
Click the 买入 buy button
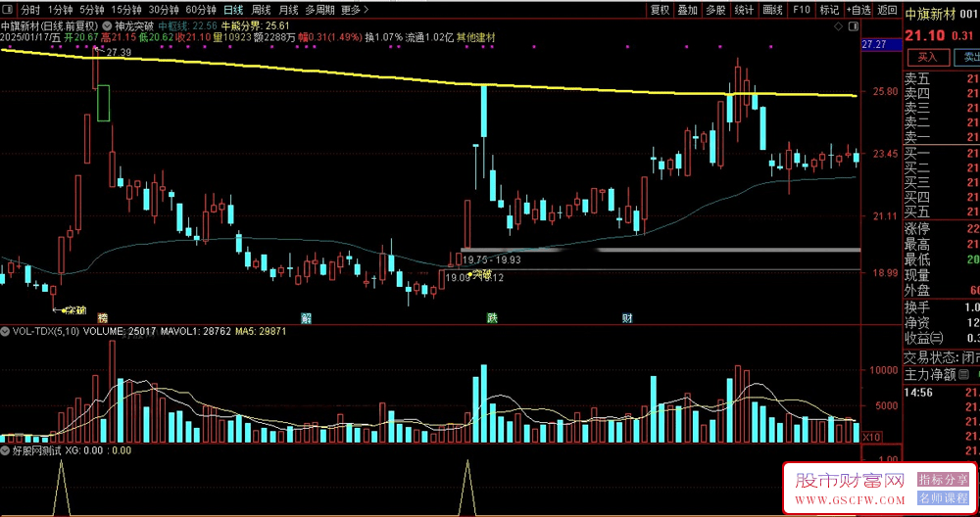[x=927, y=57]
